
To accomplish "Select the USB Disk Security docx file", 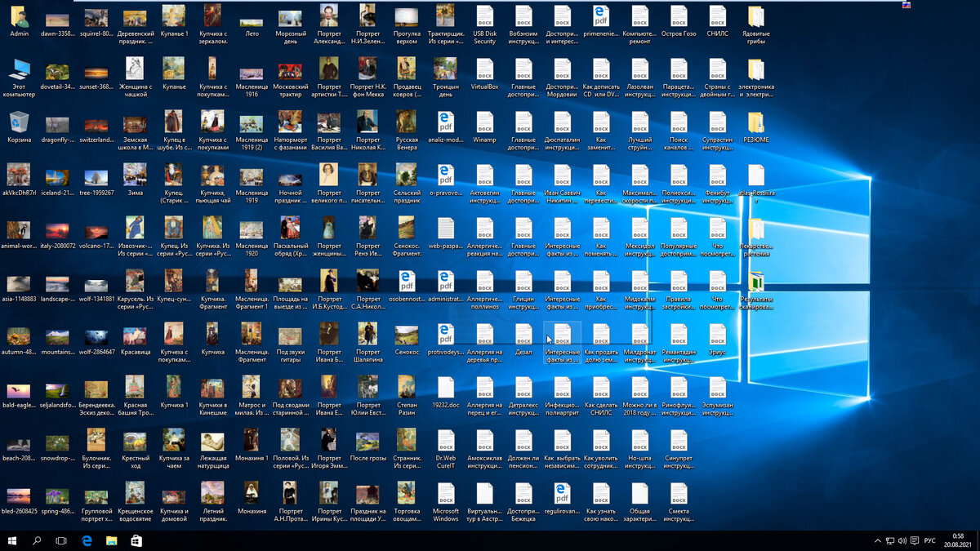I will click(484, 16).
